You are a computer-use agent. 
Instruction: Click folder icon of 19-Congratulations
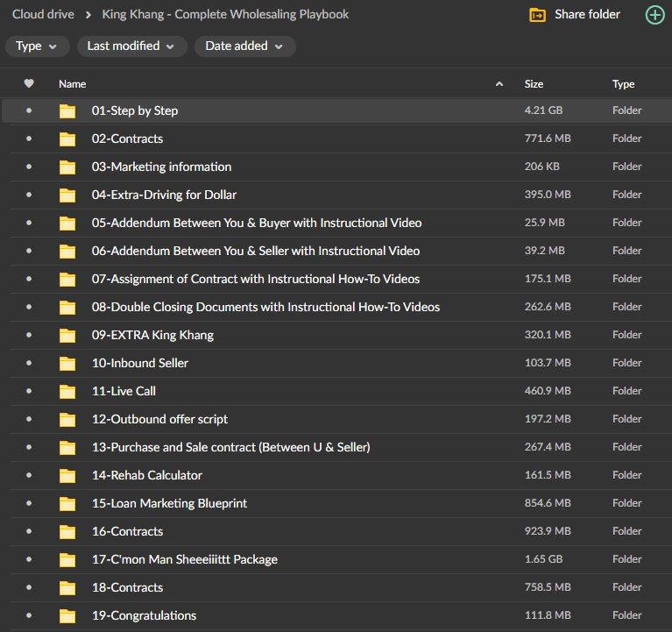(x=67, y=616)
